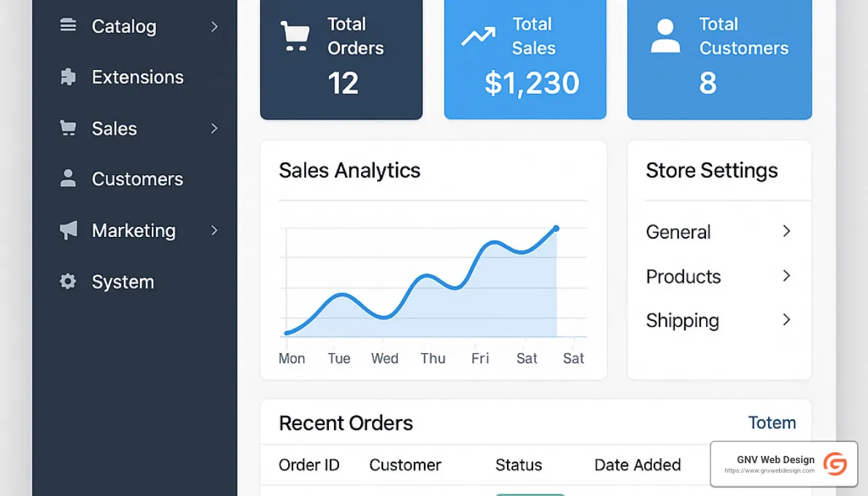Expand the Catalog sidebar section
Screen dimensions: 868x496
pos(214,26)
